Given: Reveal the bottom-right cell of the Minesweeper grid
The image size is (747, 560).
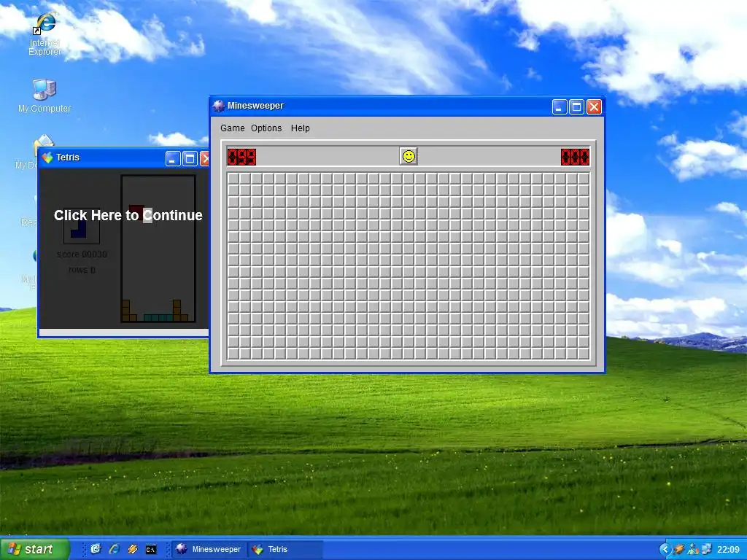Looking at the screenshot, I should click(584, 354).
